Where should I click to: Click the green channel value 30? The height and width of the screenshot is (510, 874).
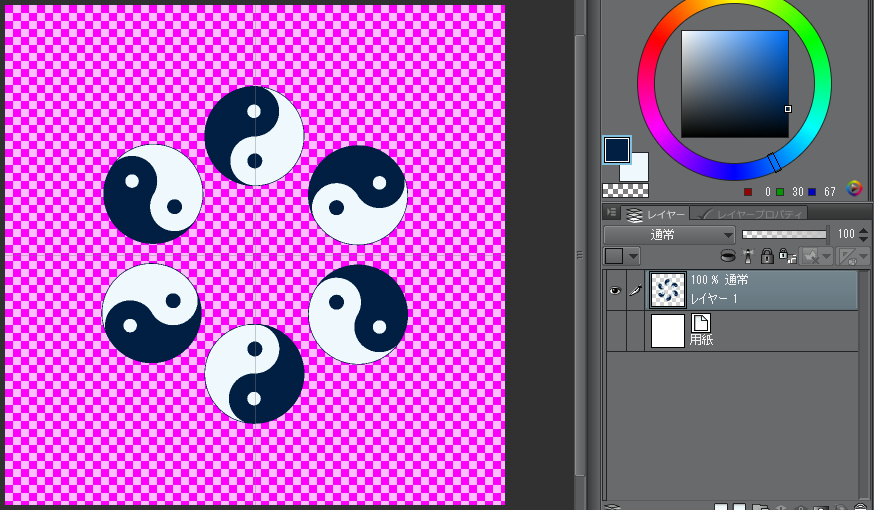[798, 192]
